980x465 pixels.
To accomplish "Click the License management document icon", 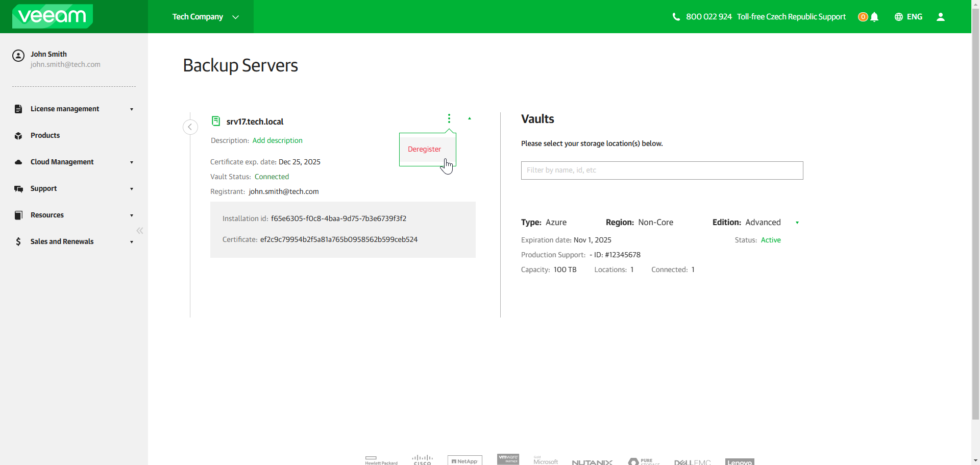I will click(18, 109).
